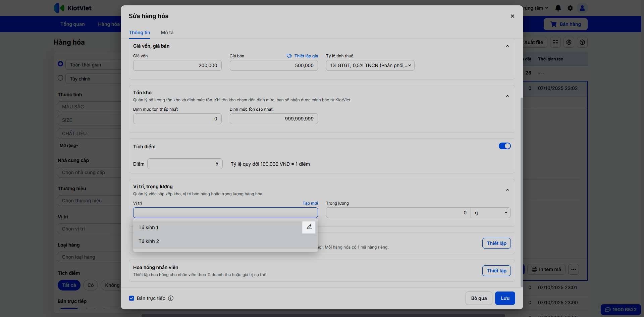Select the Tùy chỉnh radio button

(60, 78)
